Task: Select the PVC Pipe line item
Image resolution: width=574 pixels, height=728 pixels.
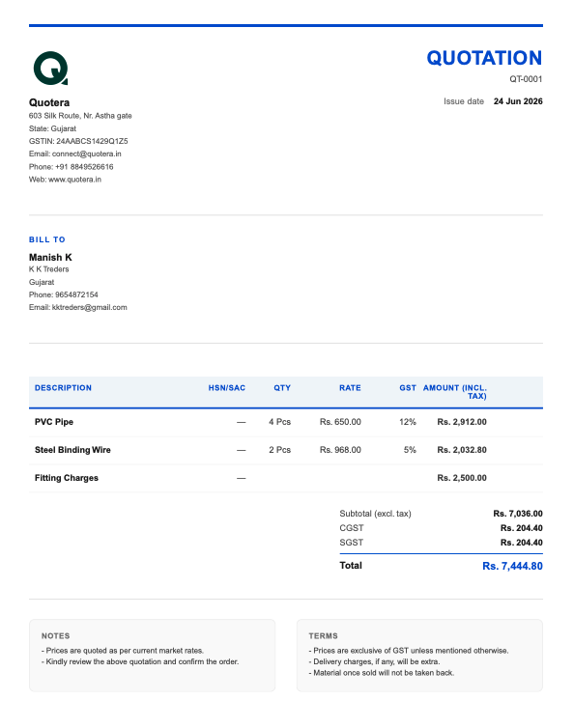Action: (286, 422)
